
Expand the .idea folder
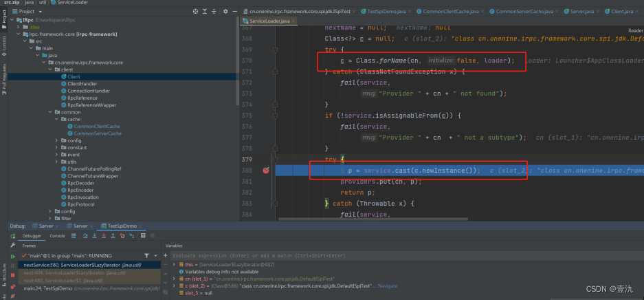point(19,27)
